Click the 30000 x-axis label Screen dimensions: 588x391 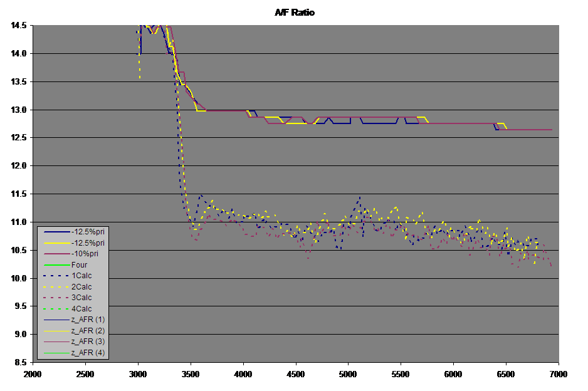coord(138,374)
